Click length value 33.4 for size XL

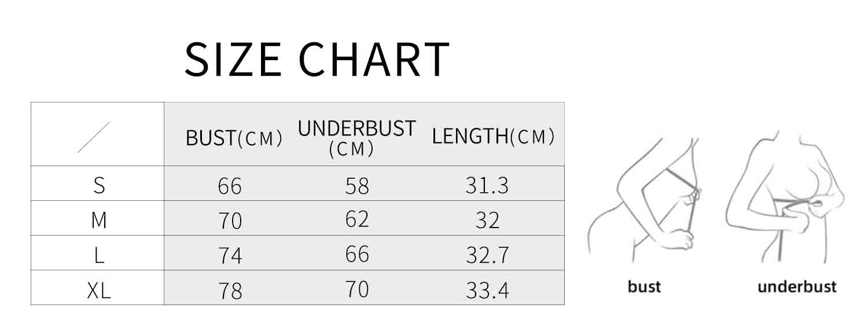point(487,290)
